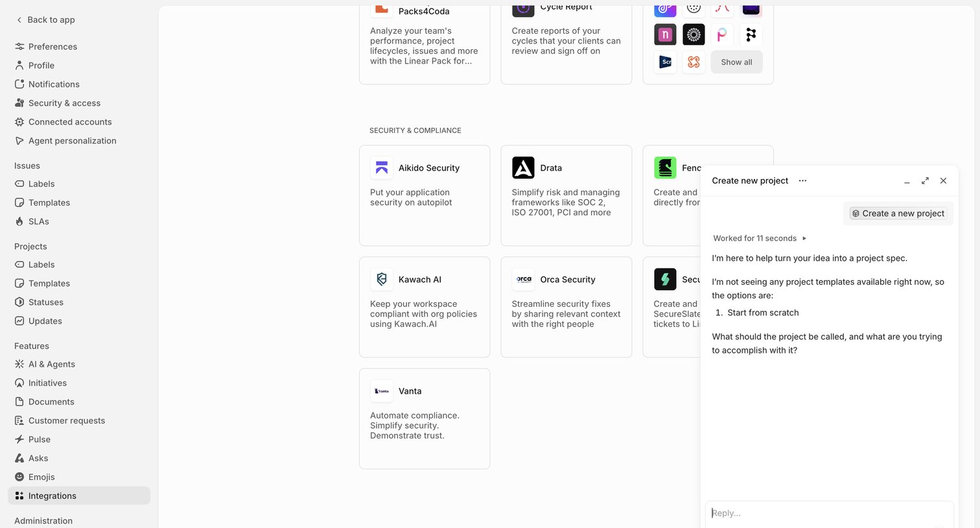This screenshot has width=980, height=528.
Task: Open Emojis settings
Action: coord(79,477)
